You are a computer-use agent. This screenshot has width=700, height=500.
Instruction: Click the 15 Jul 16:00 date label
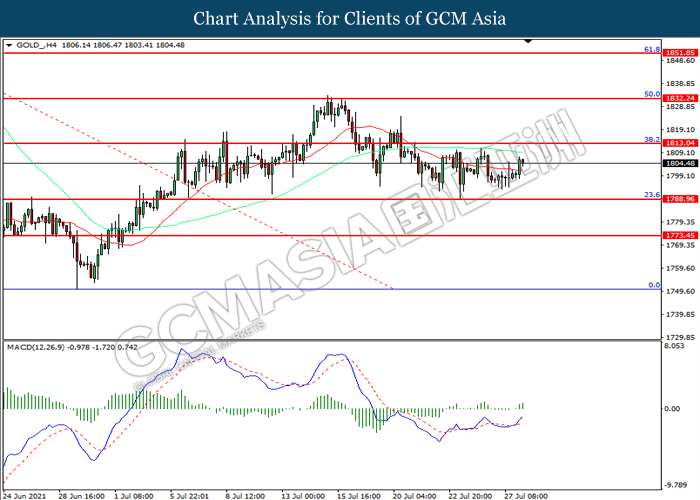point(359,496)
